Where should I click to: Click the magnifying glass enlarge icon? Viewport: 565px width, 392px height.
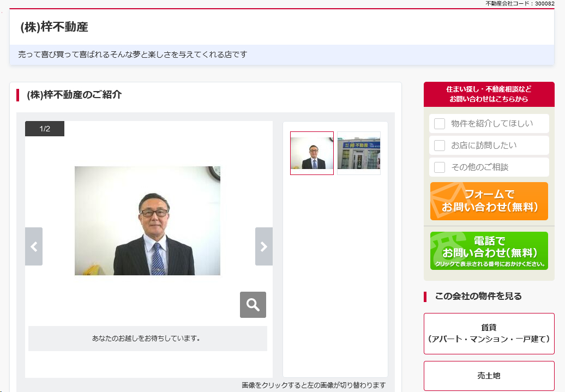[x=253, y=305]
